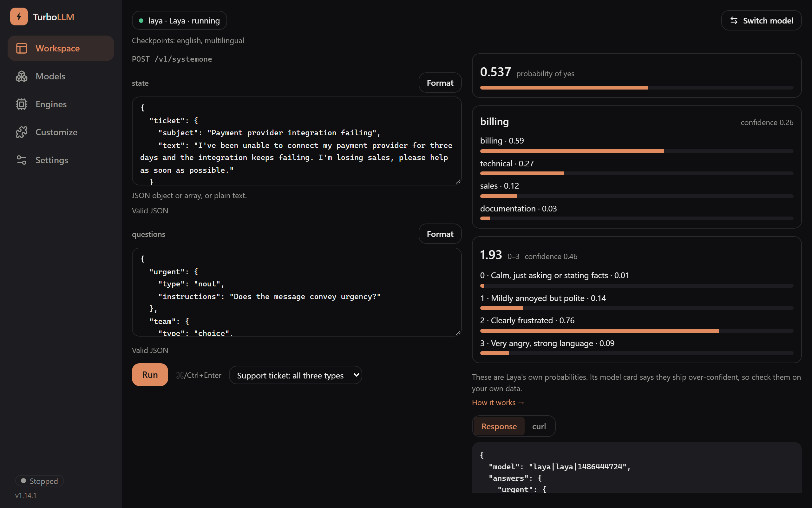Screen dimensions: 812x508
Task: Click the questions textarea resize handle
Action: (x=458, y=333)
